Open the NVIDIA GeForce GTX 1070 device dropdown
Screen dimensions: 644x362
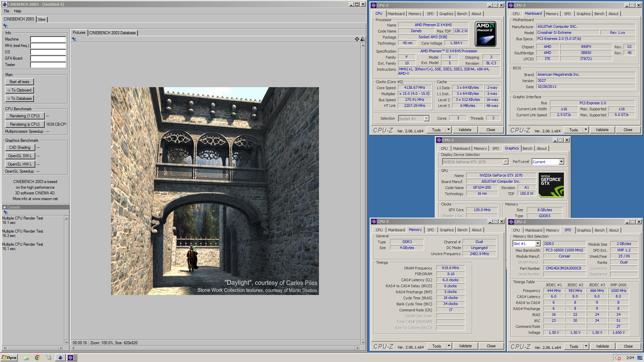pyautogui.click(x=475, y=162)
